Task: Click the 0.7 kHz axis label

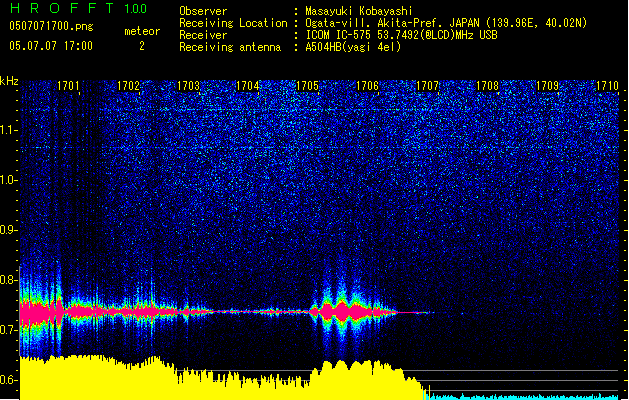Action: pyautogui.click(x=9, y=330)
